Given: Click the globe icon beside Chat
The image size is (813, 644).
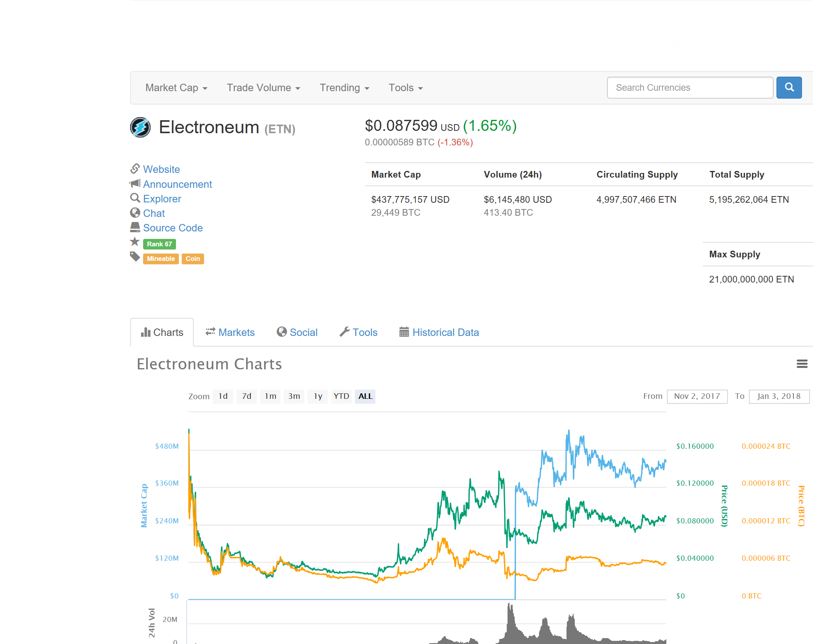Looking at the screenshot, I should tap(135, 213).
